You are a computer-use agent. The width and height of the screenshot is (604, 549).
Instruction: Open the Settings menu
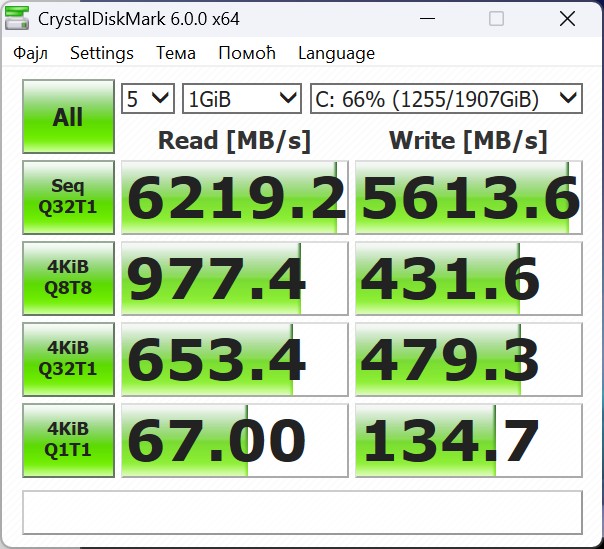(x=102, y=53)
